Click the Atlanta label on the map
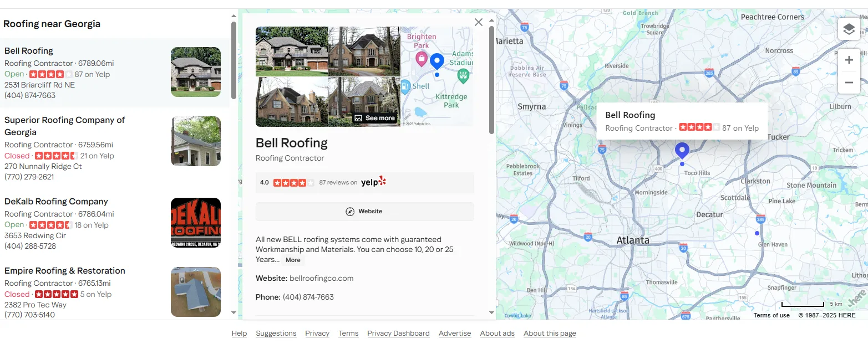The image size is (868, 344). click(633, 240)
